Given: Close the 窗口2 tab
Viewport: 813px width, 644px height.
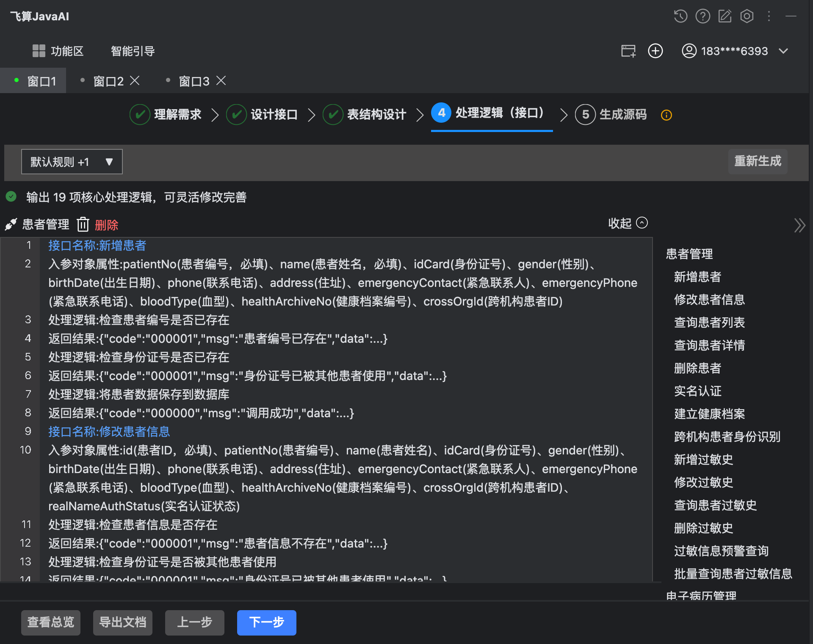Looking at the screenshot, I should click(x=135, y=80).
